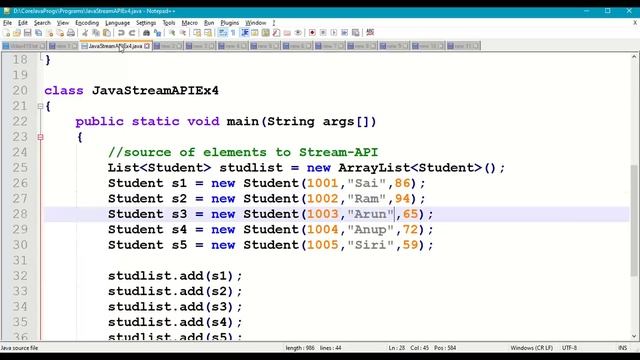This screenshot has height=360, width=640.
Task: Open the Plugins menu
Action: 229,23
